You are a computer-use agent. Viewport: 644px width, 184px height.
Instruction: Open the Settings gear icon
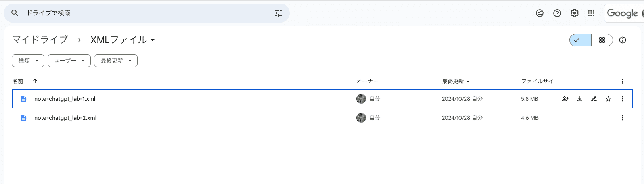click(x=575, y=13)
